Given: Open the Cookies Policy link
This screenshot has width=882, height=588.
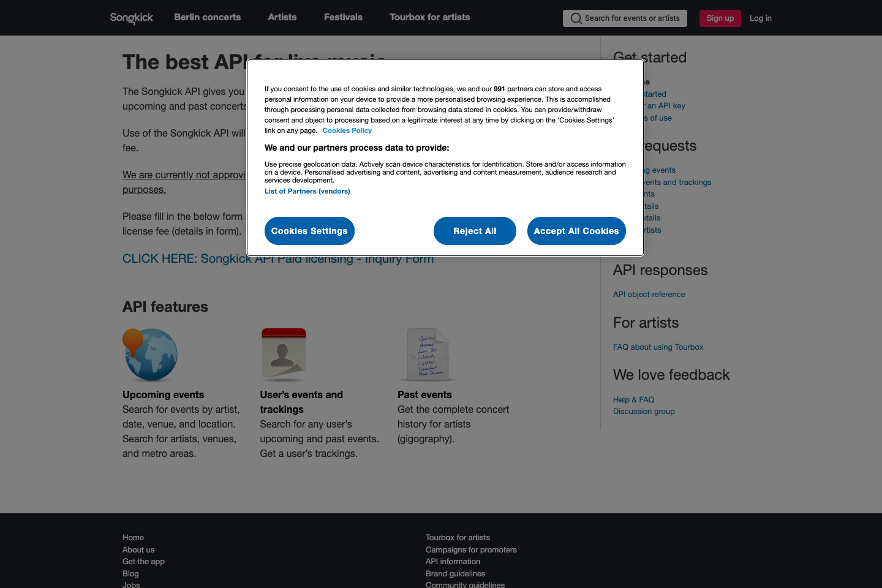Looking at the screenshot, I should [x=347, y=130].
